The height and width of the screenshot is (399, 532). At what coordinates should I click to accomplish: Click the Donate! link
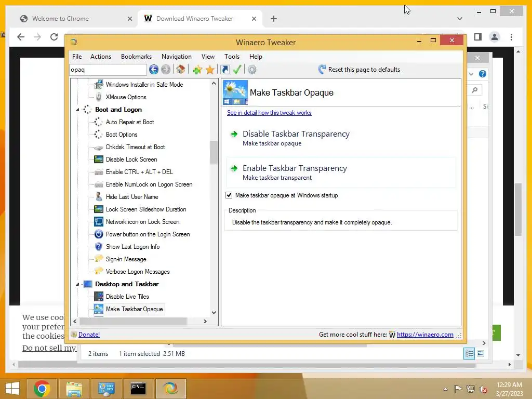pyautogui.click(x=89, y=335)
